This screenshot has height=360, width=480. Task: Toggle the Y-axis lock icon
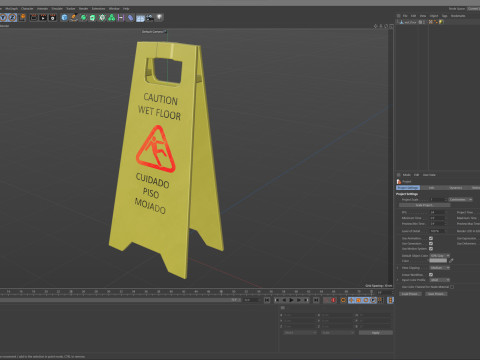tap(3, 17)
